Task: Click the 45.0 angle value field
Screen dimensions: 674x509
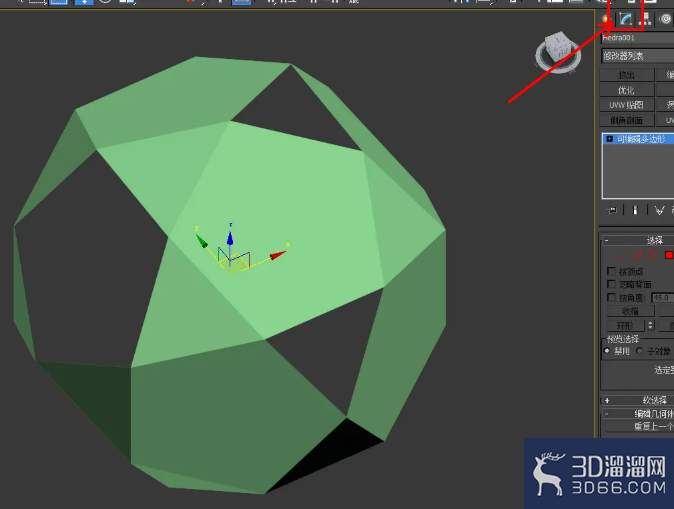Action: (x=662, y=297)
